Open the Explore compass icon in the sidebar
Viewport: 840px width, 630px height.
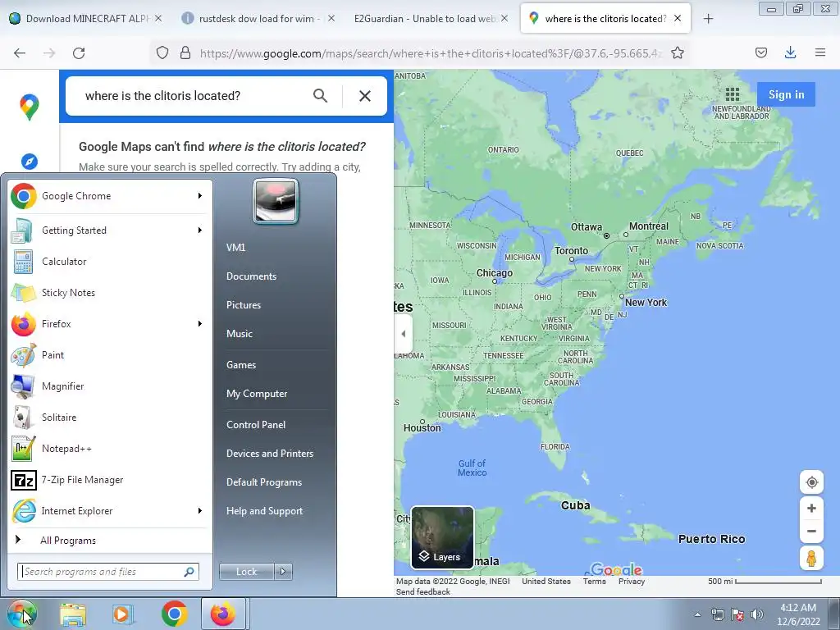(30, 161)
